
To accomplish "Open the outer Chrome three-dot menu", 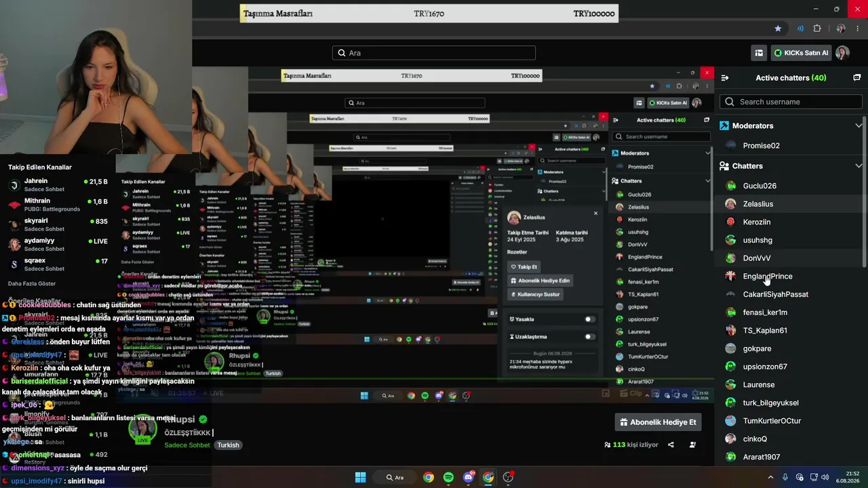I will (859, 28).
